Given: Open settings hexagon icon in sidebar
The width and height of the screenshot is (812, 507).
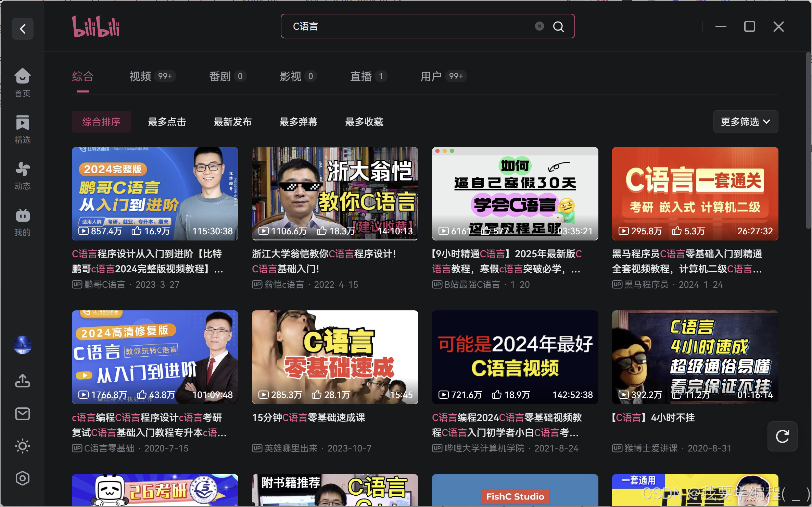Looking at the screenshot, I should 23,478.
